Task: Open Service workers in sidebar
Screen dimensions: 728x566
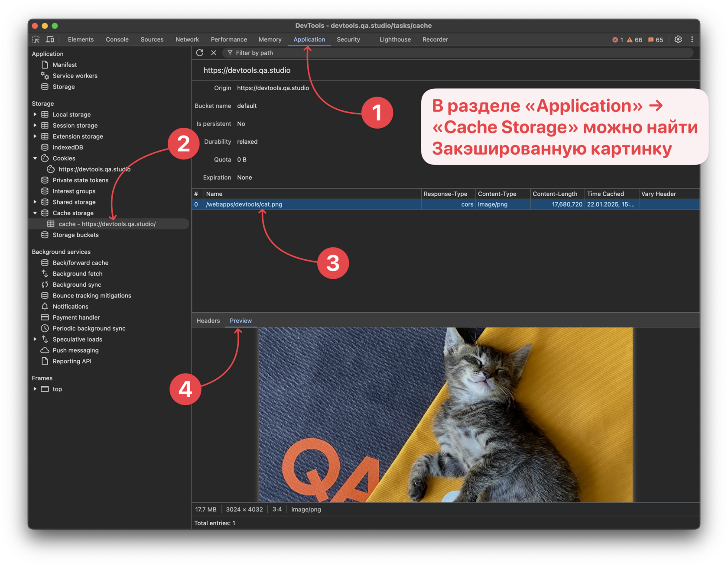Action: point(75,76)
